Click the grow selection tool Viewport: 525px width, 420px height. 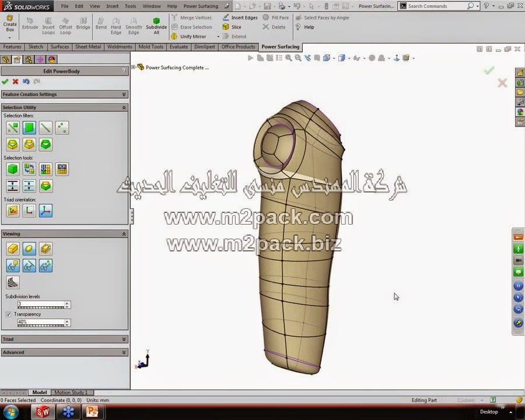tap(13, 186)
